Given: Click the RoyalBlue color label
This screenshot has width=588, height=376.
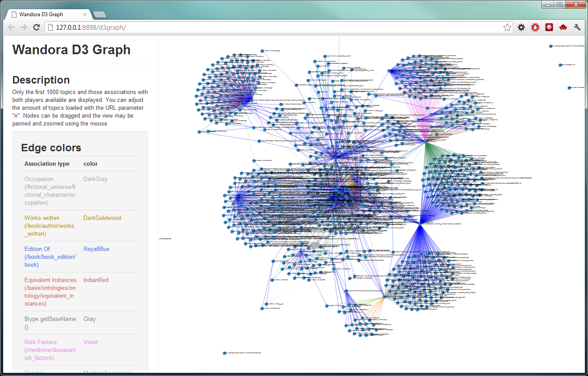Looking at the screenshot, I should (96, 249).
